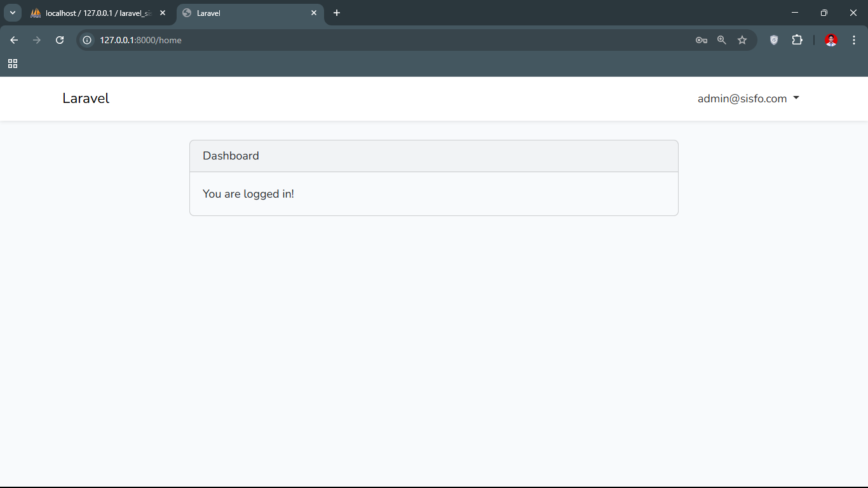Close the localhost phpMyAdmin tab
The width and height of the screenshot is (868, 488).
pos(163,13)
